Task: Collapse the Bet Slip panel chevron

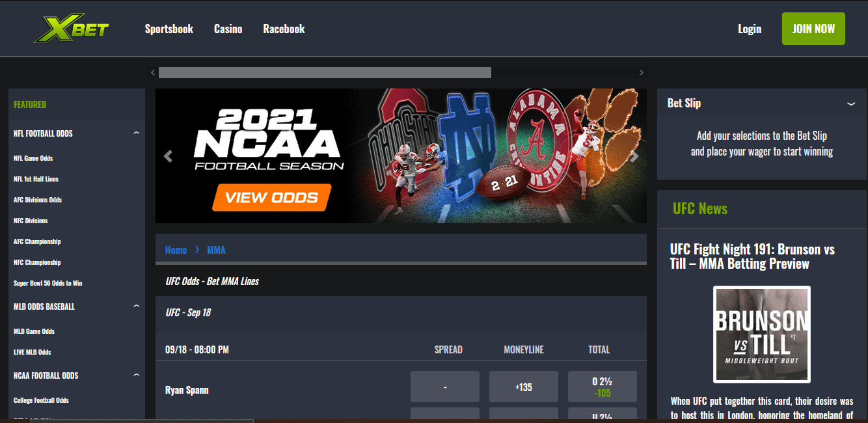Action: 850,103
